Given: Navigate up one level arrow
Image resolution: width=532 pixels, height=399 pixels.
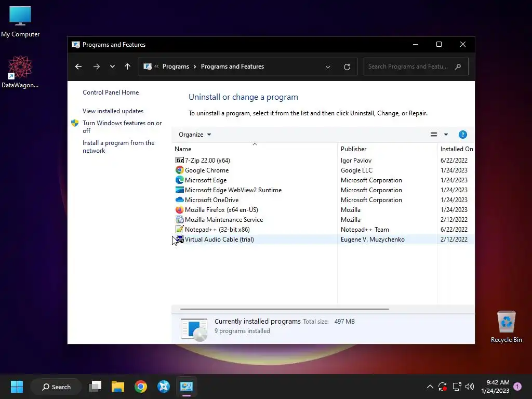Looking at the screenshot, I should click(128, 66).
